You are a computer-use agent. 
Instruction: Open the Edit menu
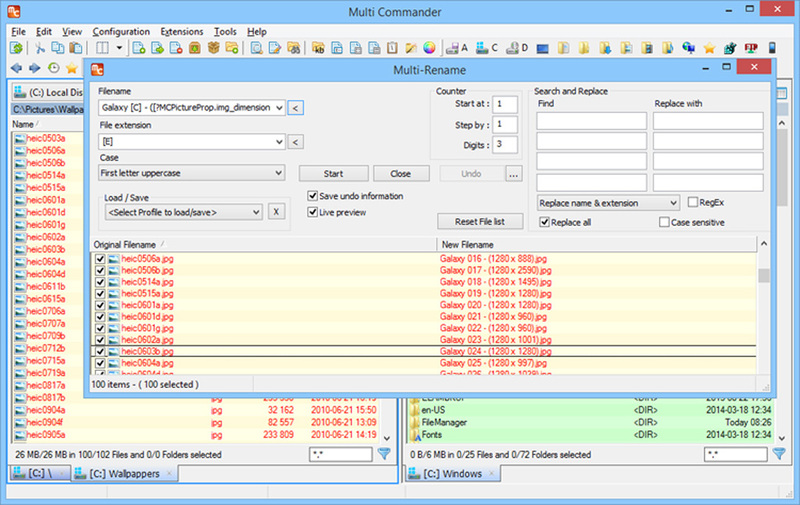pos(44,32)
